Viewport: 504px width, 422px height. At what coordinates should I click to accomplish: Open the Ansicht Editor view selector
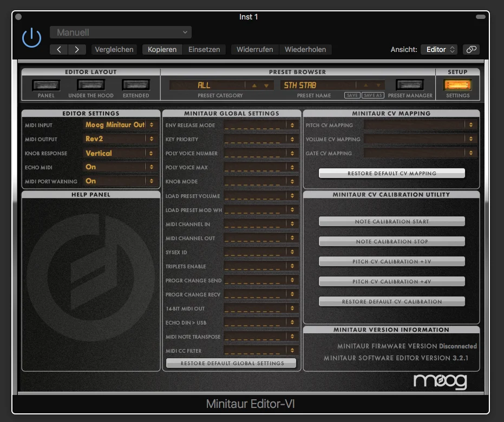[439, 49]
